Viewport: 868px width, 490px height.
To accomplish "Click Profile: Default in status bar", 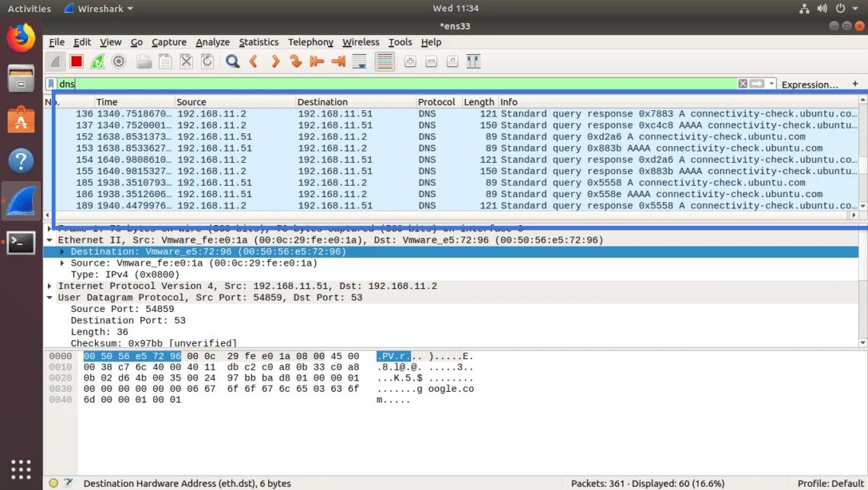I will pos(831,483).
